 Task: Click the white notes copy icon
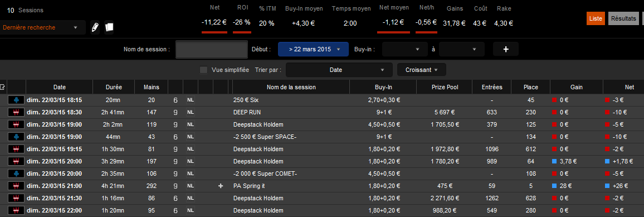(x=109, y=27)
